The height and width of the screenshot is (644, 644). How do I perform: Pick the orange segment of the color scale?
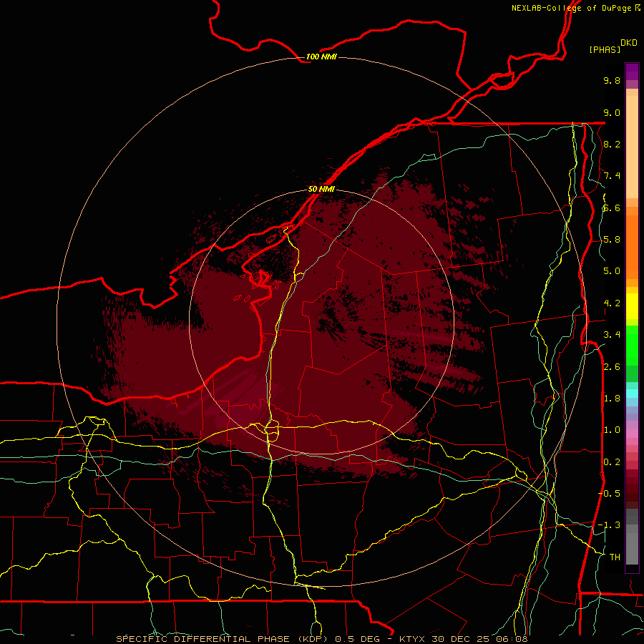pos(632,246)
